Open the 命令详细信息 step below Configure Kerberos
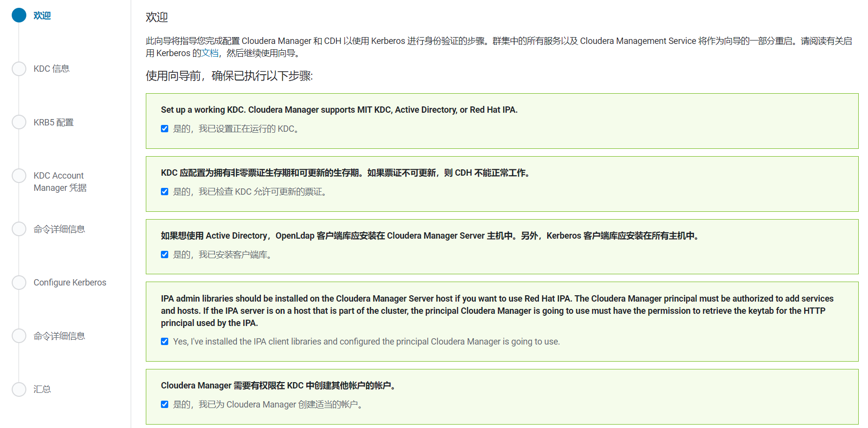868x428 pixels. click(59, 336)
